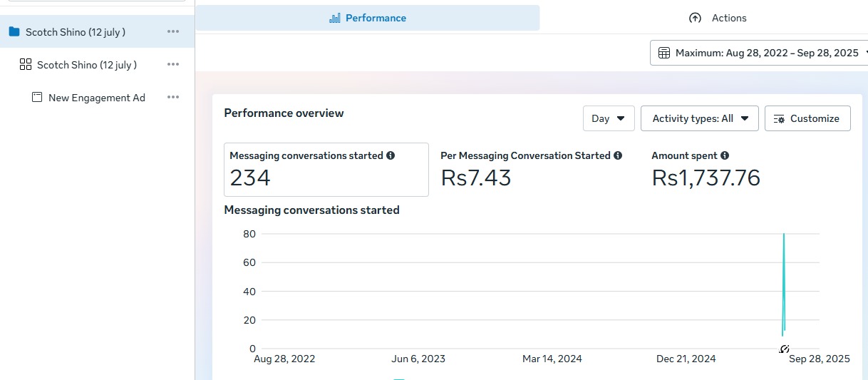Screen dimensions: 868x380
Task: Expand the Activity types: All dropdown
Action: (699, 118)
